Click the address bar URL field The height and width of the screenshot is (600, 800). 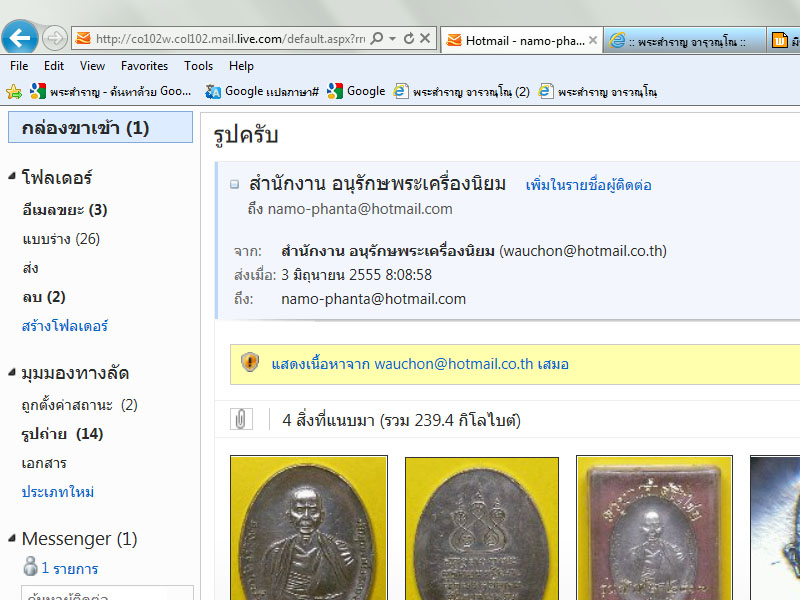pyautogui.click(x=230, y=39)
